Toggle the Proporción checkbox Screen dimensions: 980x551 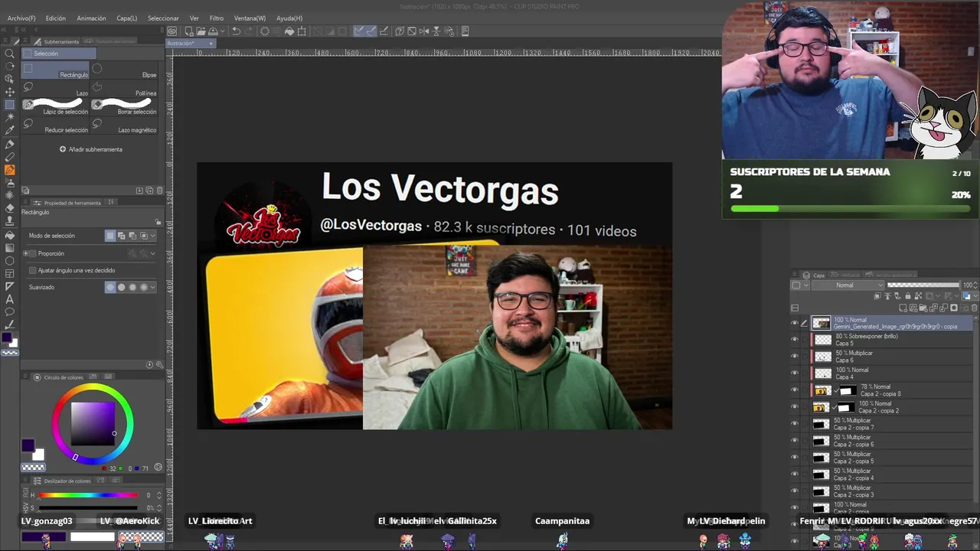pyautogui.click(x=32, y=253)
